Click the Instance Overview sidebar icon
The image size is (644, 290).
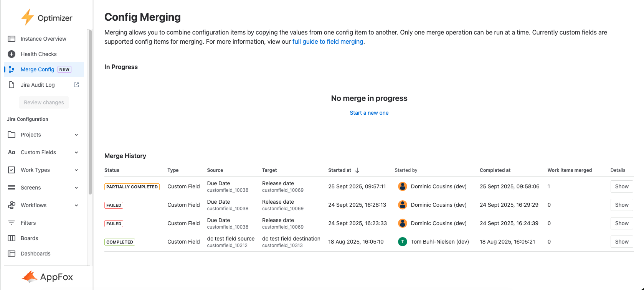point(12,39)
